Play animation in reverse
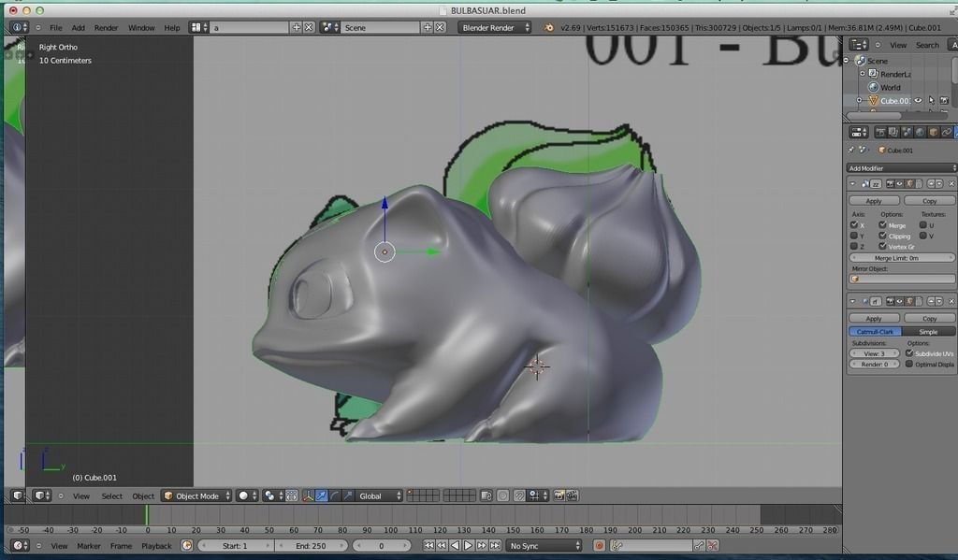 pos(455,545)
